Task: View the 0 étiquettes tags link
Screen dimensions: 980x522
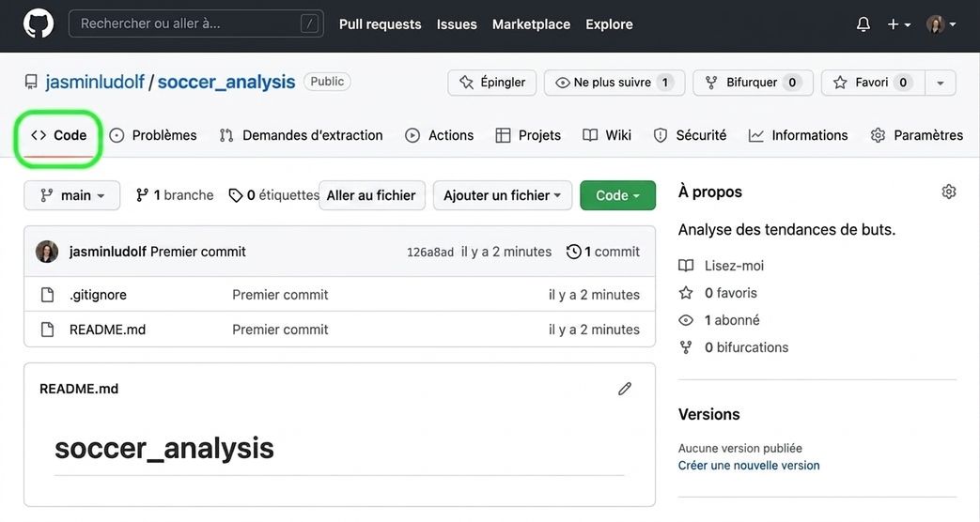Action: [x=274, y=195]
